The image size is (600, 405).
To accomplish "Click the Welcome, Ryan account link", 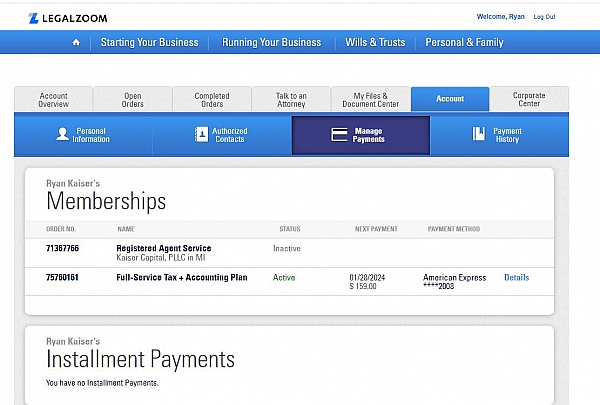I will 502,17.
